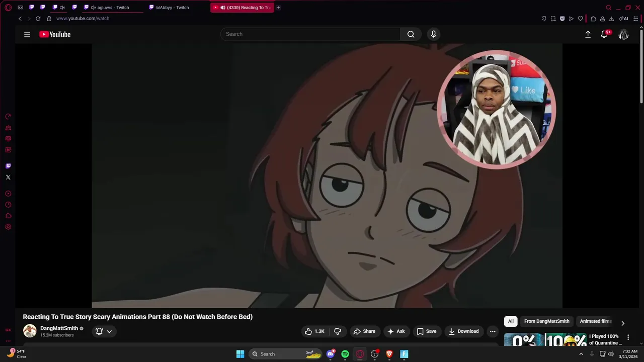Open the YouTube account avatar menu
The width and height of the screenshot is (644, 362).
623,34
